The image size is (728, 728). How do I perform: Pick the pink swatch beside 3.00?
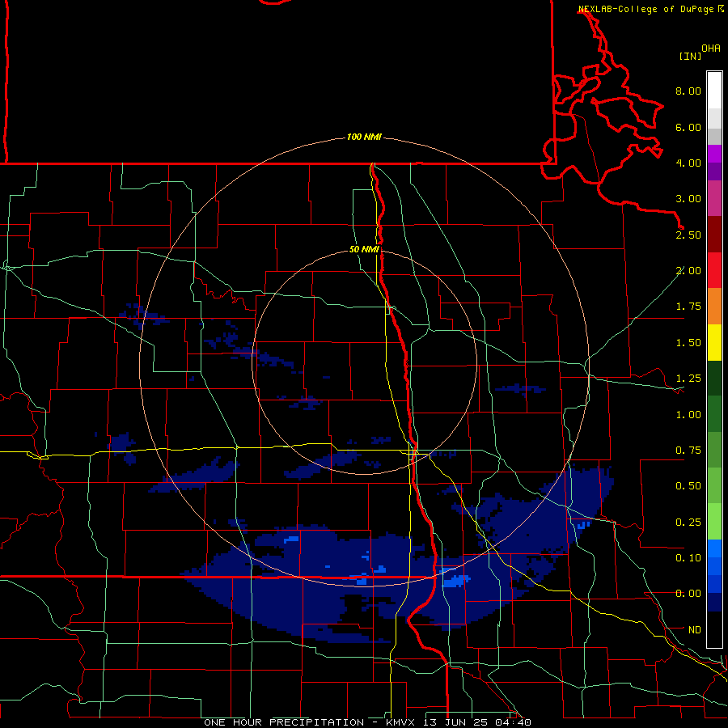pos(714,199)
